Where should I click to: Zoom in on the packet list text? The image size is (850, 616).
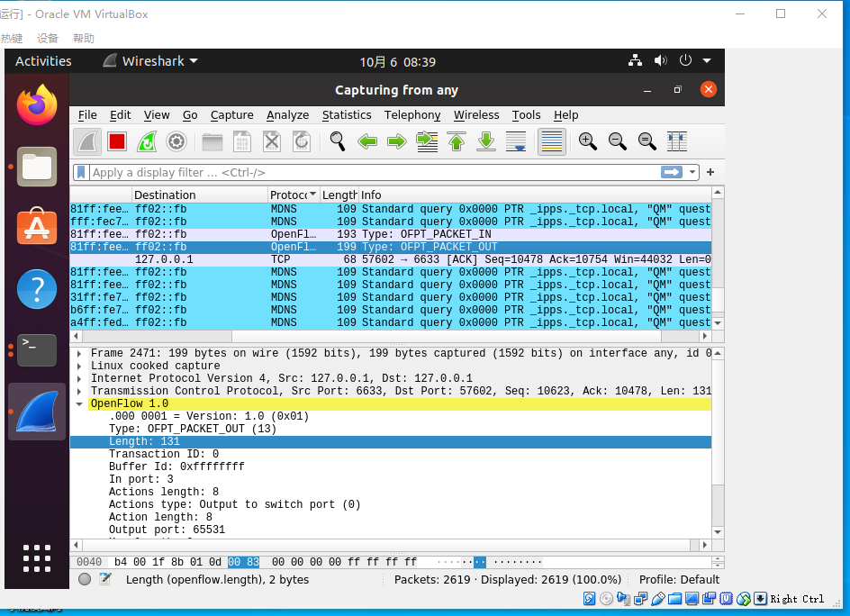pyautogui.click(x=588, y=142)
